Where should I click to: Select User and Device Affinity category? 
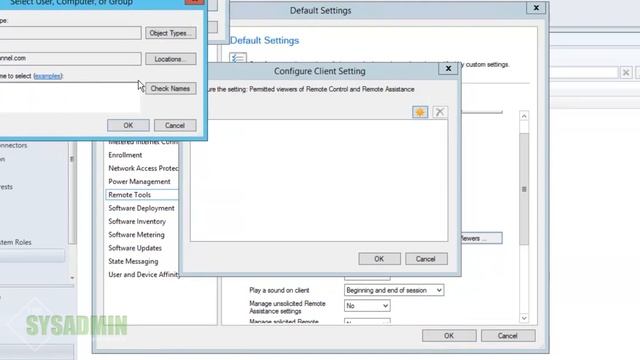(x=143, y=275)
